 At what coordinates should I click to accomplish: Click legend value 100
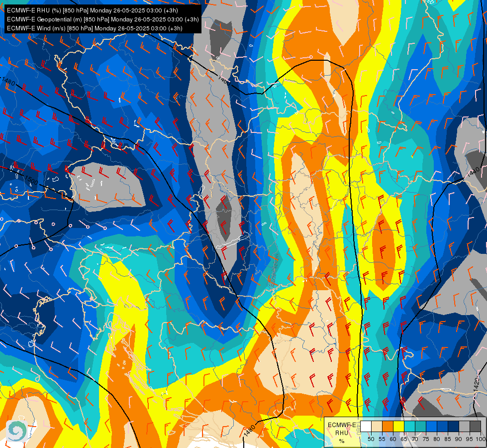(481, 440)
